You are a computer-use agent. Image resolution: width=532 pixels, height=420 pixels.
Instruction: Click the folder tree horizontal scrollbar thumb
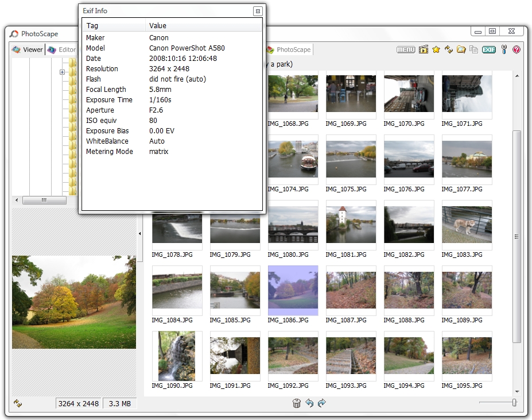(44, 200)
